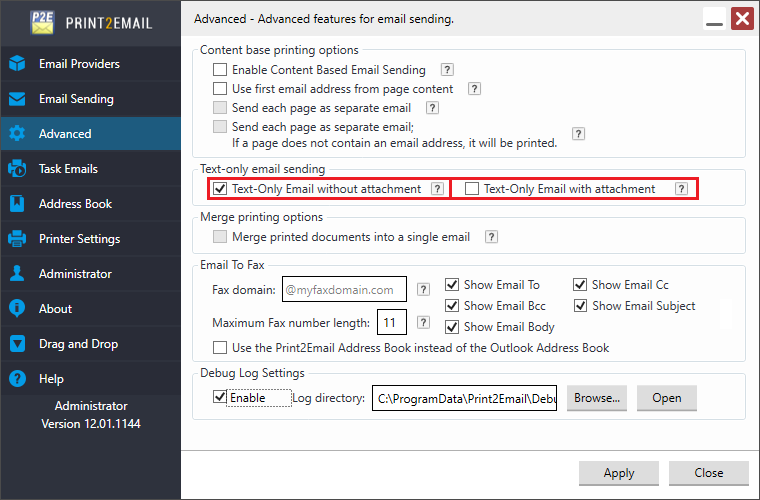
Task: Click the Address Book bookmark icon
Action: pos(17,203)
